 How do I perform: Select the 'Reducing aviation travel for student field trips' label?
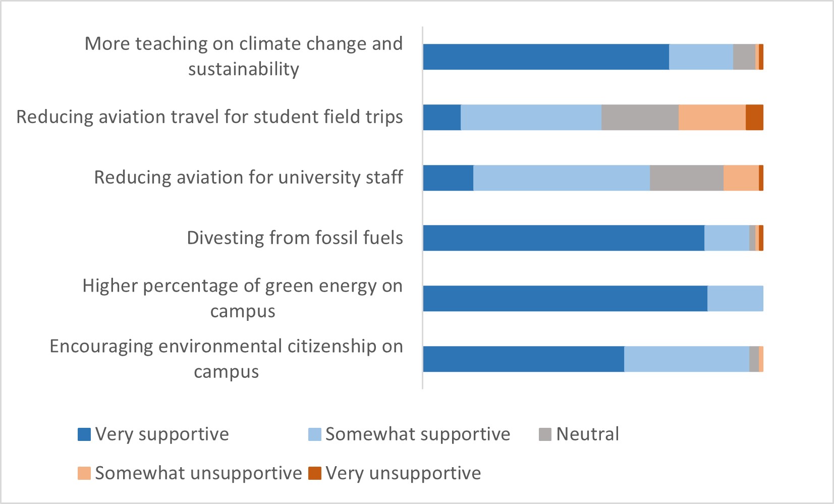209,117
